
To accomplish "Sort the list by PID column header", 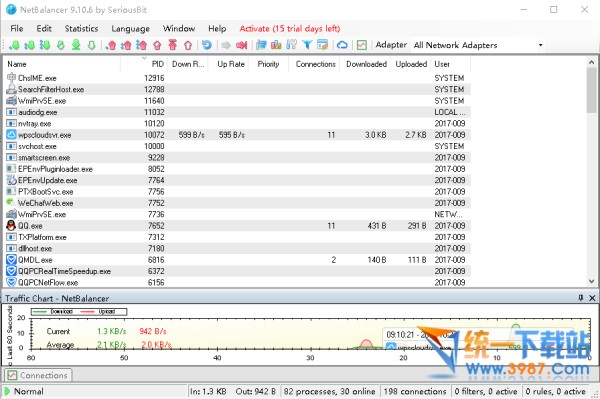I will point(157,64).
